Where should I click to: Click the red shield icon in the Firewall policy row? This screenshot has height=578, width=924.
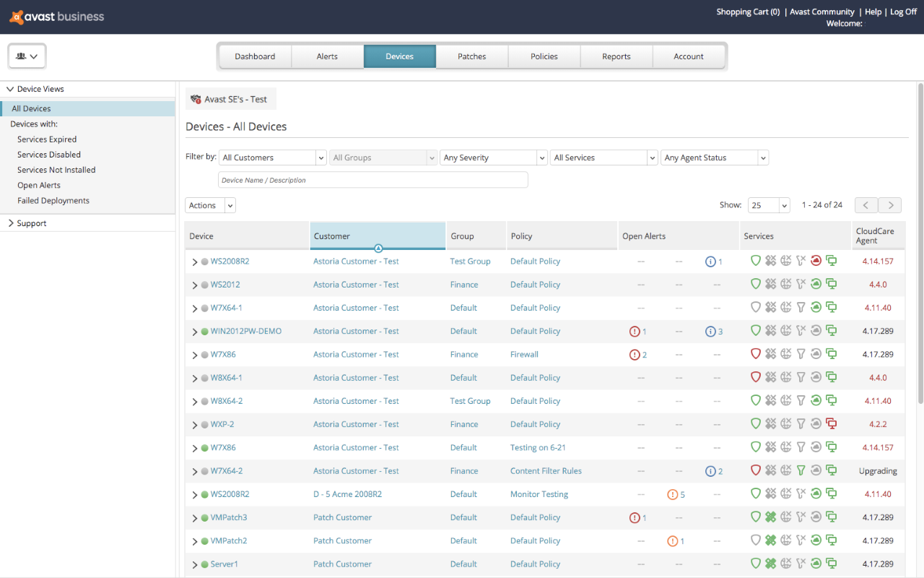(x=756, y=354)
